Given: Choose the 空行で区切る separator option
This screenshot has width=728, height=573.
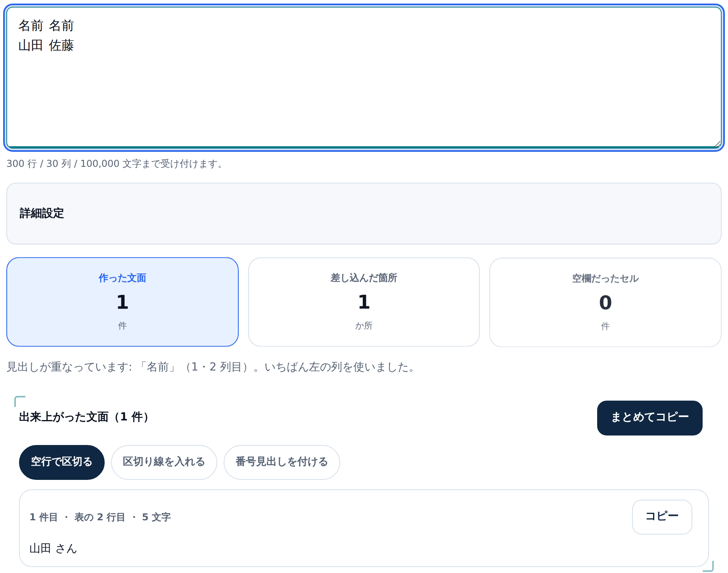Looking at the screenshot, I should (62, 462).
